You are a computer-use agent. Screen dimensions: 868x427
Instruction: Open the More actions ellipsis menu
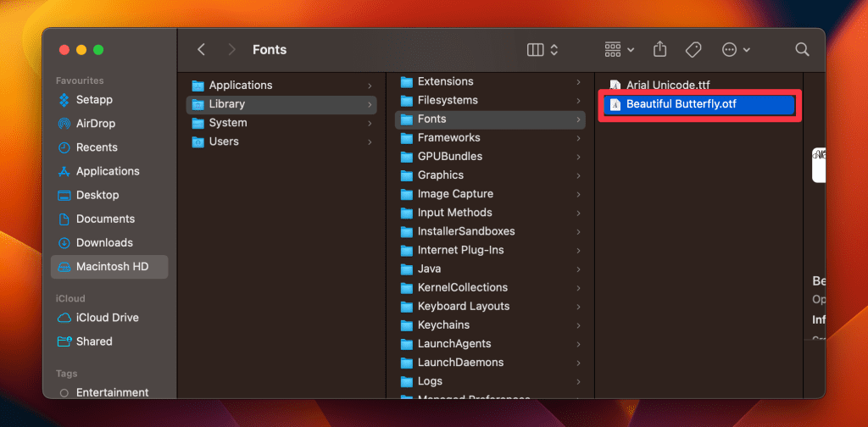pos(735,50)
